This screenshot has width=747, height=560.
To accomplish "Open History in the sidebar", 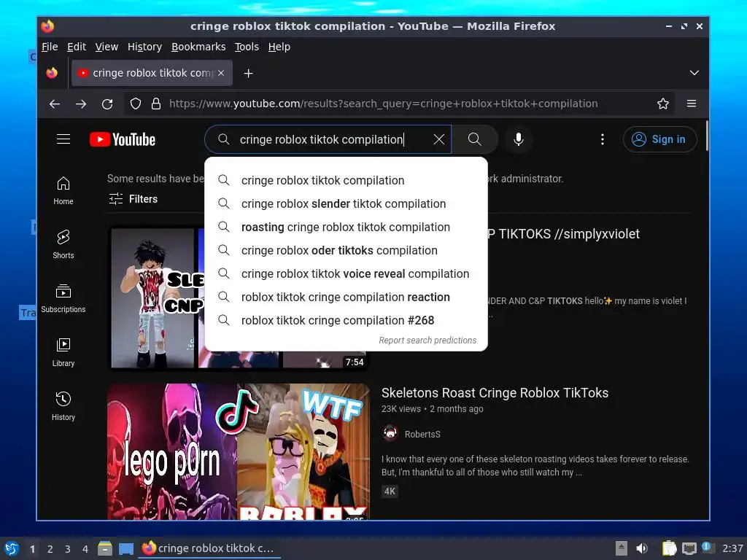I will click(x=63, y=406).
